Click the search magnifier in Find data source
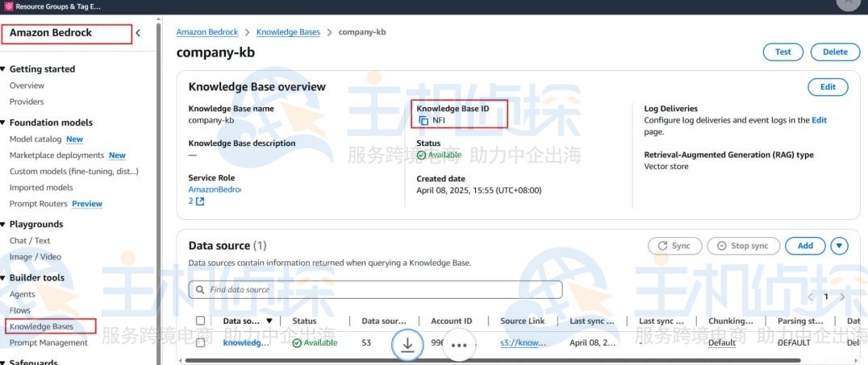 pos(200,289)
